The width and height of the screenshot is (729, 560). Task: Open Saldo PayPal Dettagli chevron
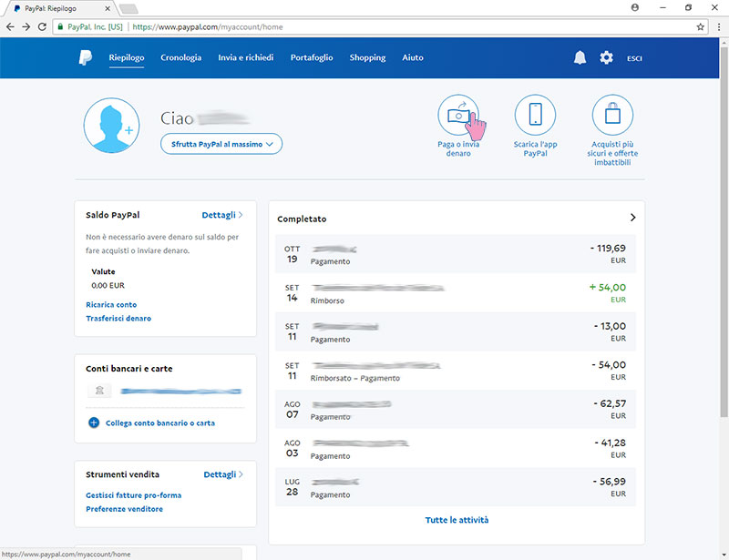click(241, 215)
